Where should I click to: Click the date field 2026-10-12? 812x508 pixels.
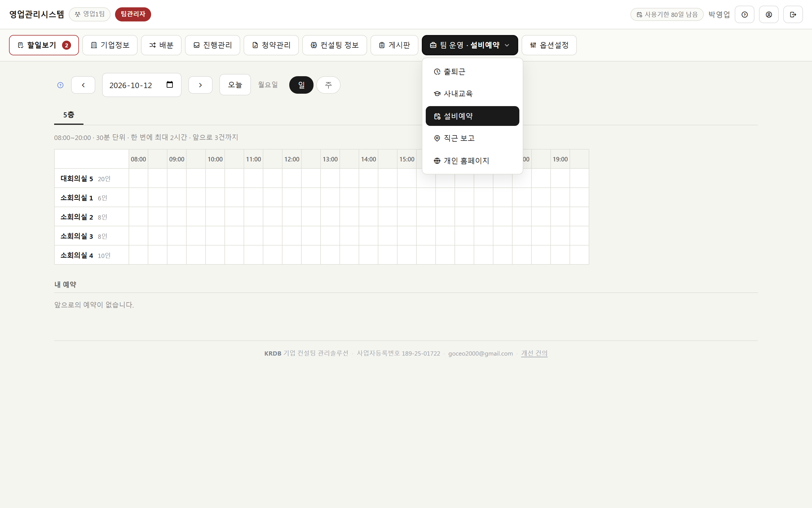[x=142, y=85]
